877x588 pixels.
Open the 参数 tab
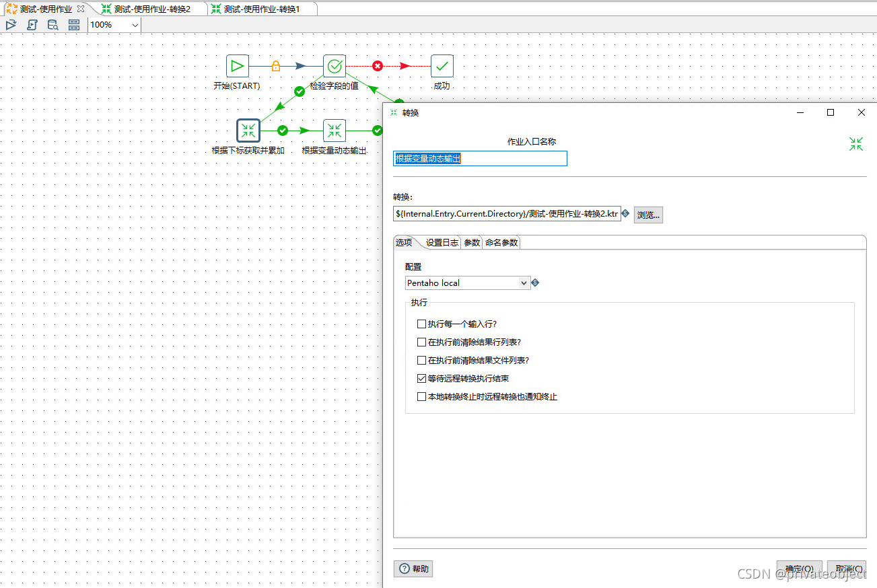click(x=472, y=242)
